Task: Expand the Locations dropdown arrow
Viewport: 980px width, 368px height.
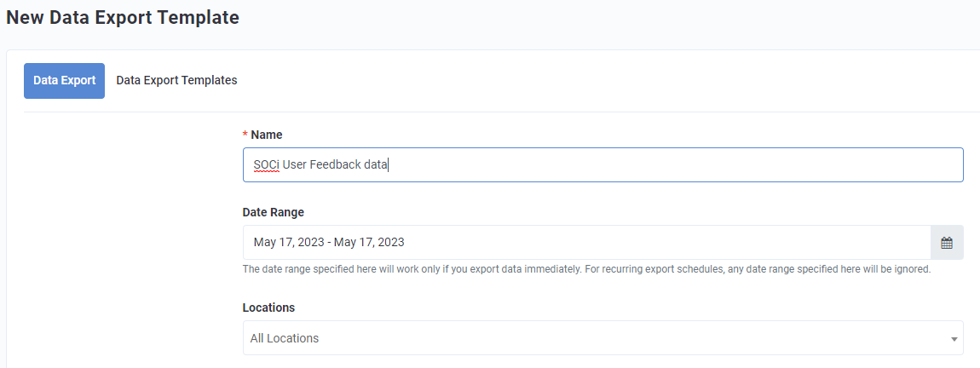Action: tap(954, 339)
